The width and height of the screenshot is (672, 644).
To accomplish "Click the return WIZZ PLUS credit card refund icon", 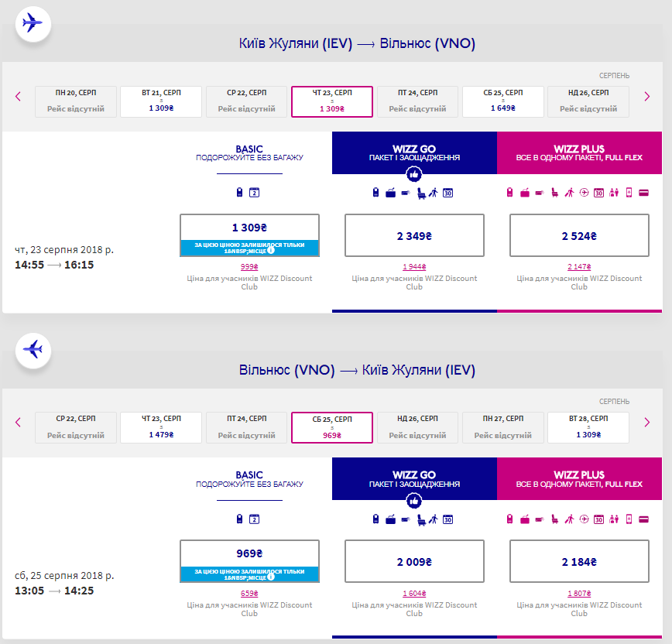I will coord(643,519).
